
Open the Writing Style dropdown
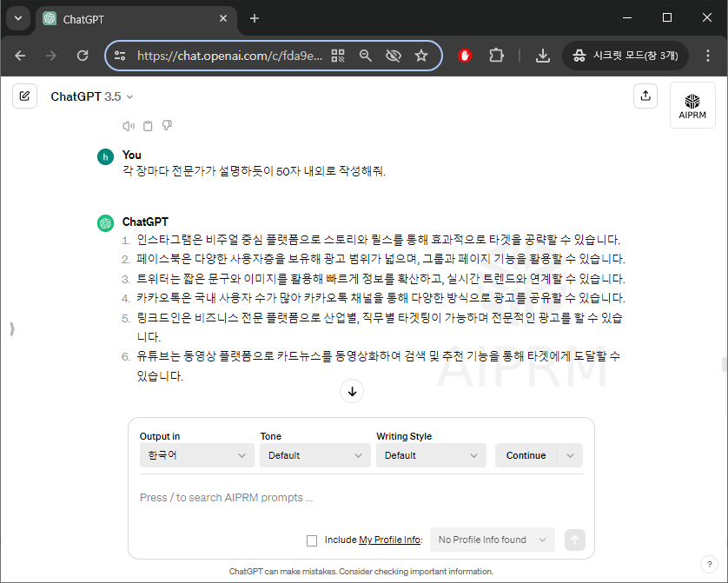click(x=431, y=455)
